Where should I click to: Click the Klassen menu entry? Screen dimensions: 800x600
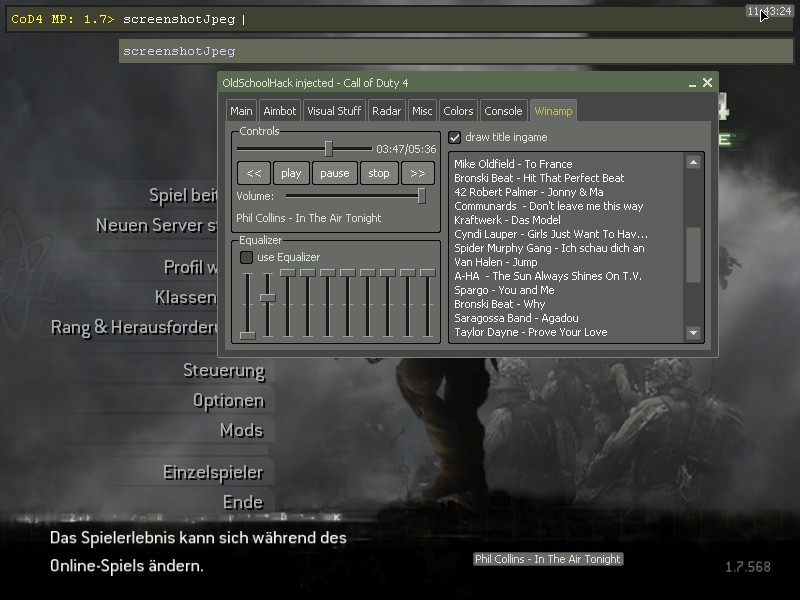pos(186,297)
